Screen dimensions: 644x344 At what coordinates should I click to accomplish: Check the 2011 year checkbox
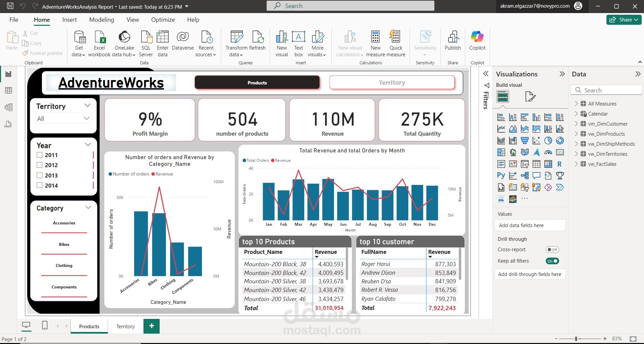[x=40, y=155]
